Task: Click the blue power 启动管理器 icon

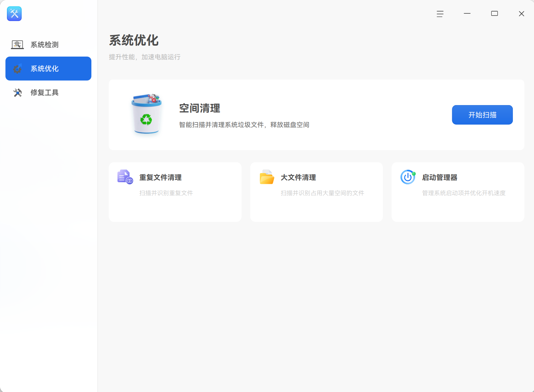Action: (x=408, y=177)
